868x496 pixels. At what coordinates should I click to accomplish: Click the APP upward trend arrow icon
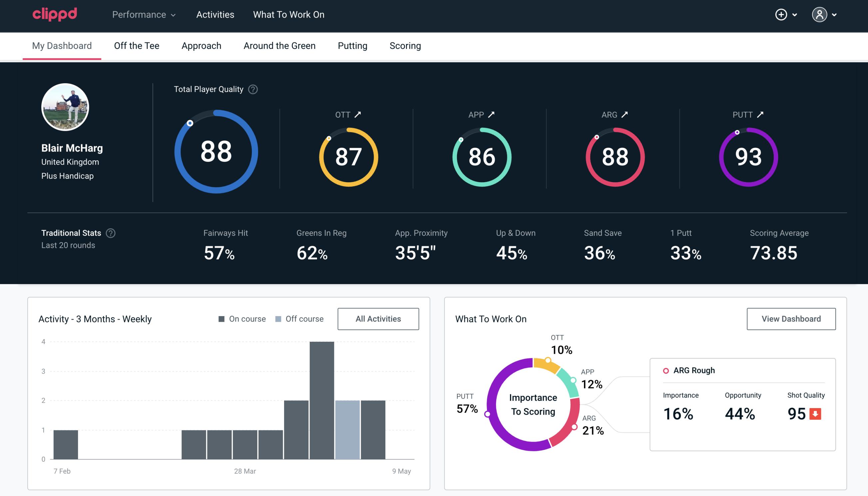click(x=491, y=115)
